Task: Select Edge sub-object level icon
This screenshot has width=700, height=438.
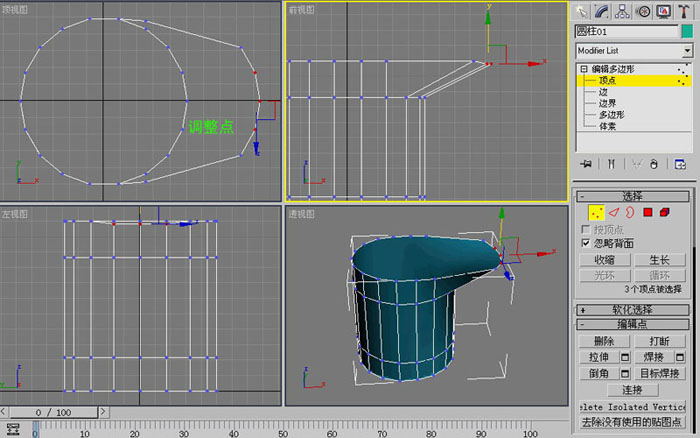Action: point(614,213)
